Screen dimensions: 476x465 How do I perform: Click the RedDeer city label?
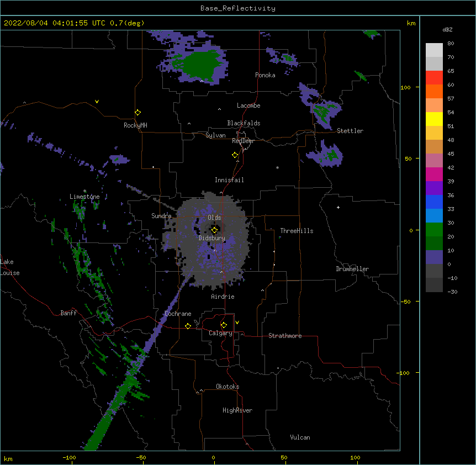point(243,141)
